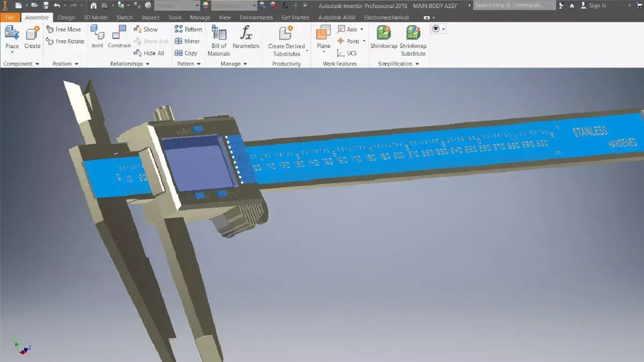Open the File menu
The width and height of the screenshot is (644, 362).
coord(10,17)
